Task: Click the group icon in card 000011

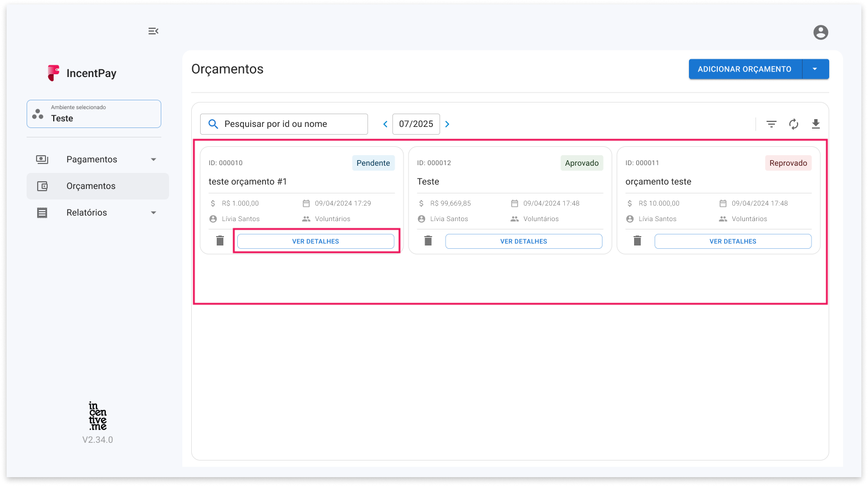Action: tap(723, 219)
